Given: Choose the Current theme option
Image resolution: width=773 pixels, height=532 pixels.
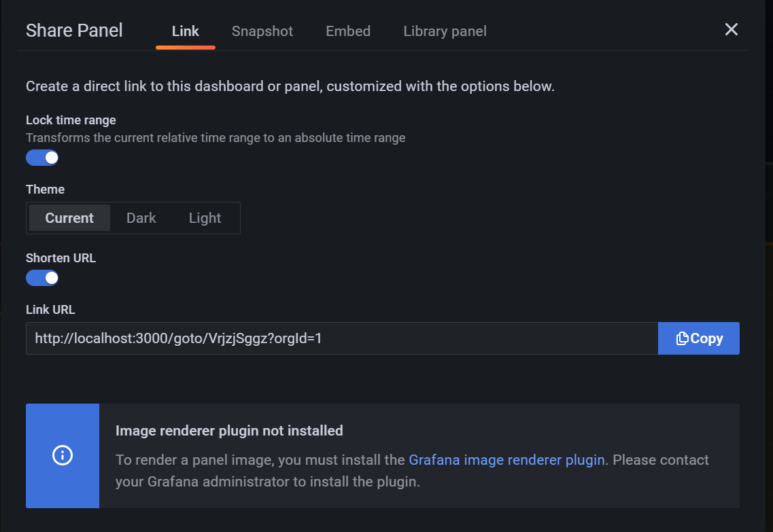Looking at the screenshot, I should pos(69,218).
